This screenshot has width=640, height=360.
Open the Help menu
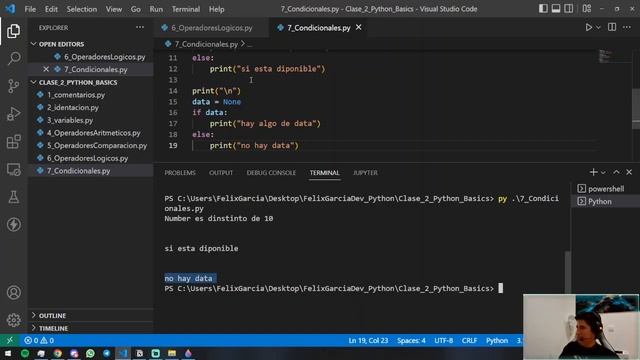[216, 9]
